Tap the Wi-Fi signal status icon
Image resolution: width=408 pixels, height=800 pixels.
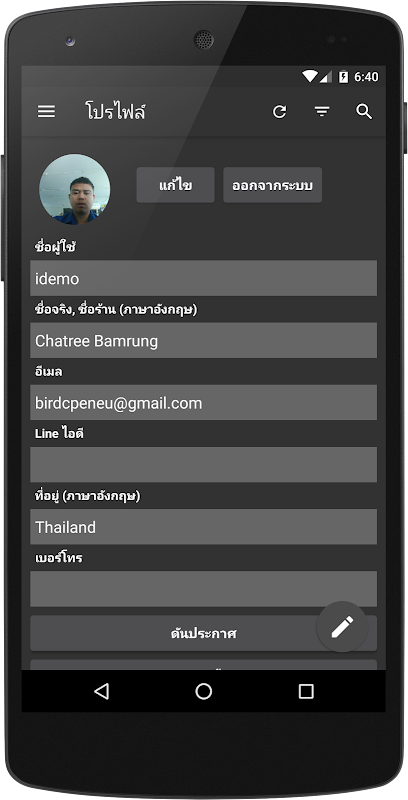(309, 77)
